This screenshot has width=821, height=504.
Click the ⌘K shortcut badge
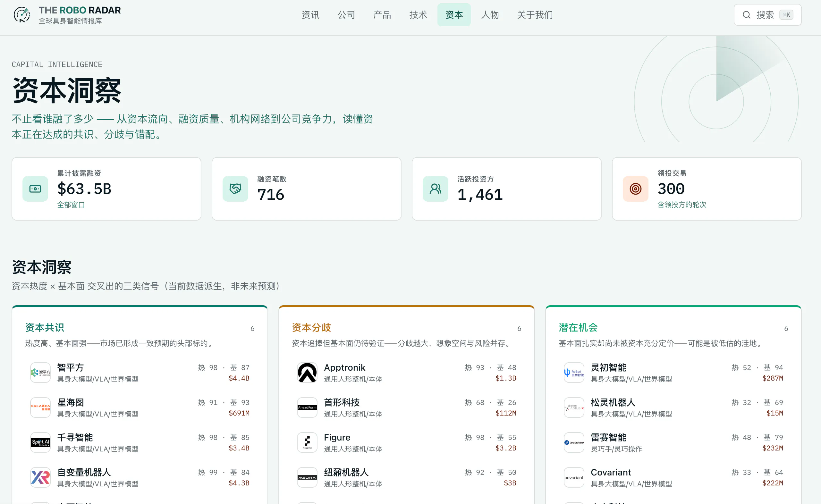[x=786, y=15]
